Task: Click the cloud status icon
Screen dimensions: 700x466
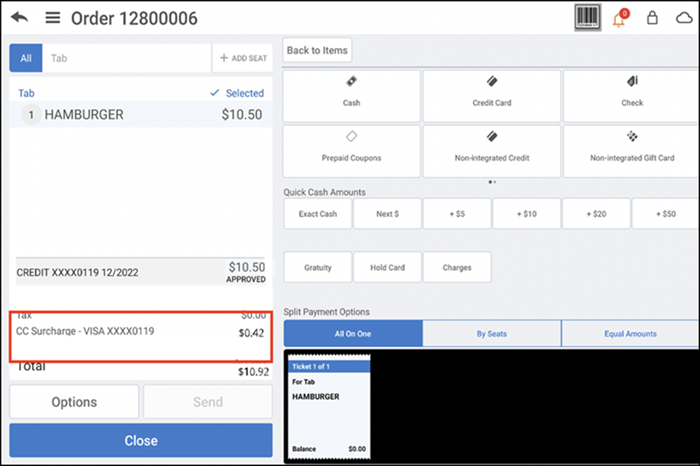Action: coord(684,19)
